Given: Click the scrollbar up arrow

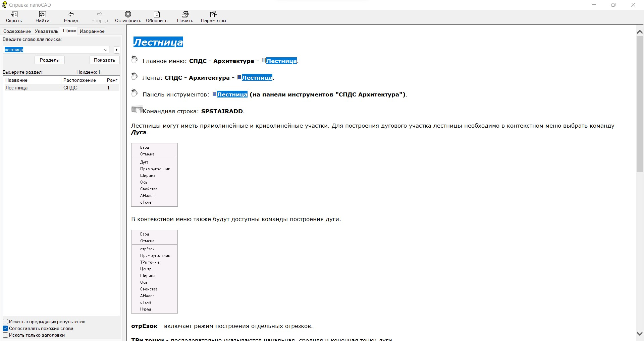Looking at the screenshot, I should coord(640,32).
